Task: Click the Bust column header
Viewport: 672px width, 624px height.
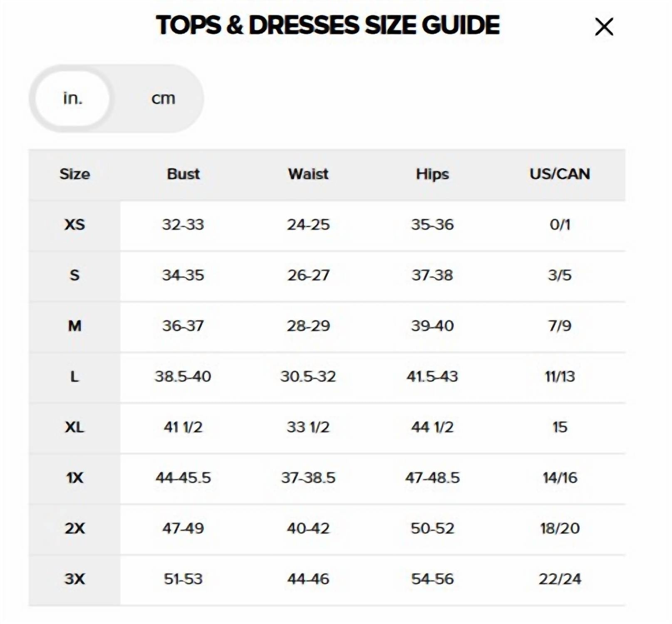Action: [x=183, y=174]
